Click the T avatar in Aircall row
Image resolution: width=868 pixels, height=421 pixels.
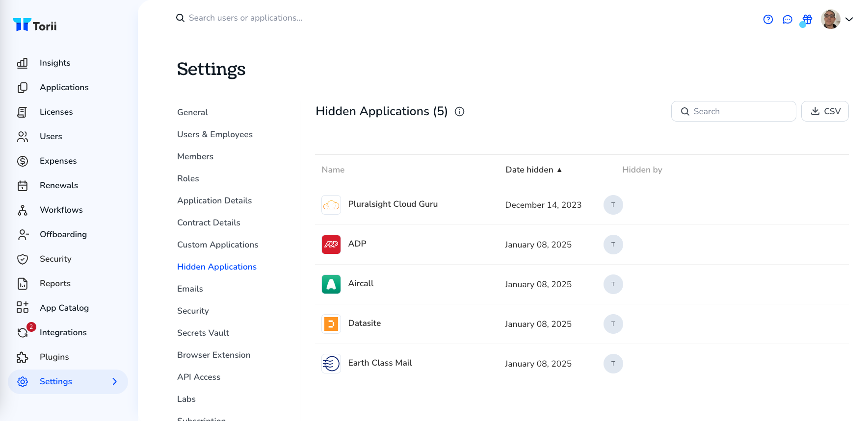click(x=613, y=284)
